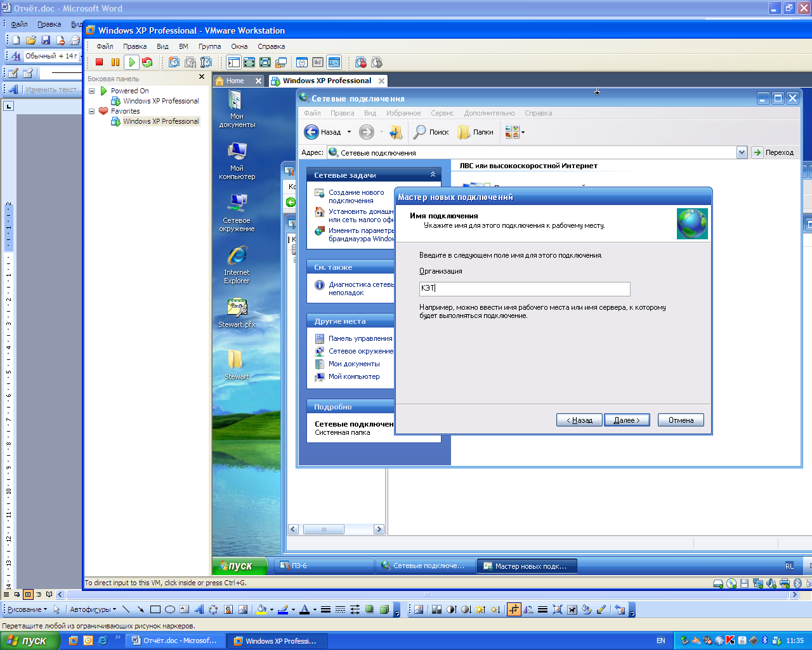This screenshot has height=650, width=812.
Task: Open the Fill Color dropdown arrow in Word
Action: point(272,609)
